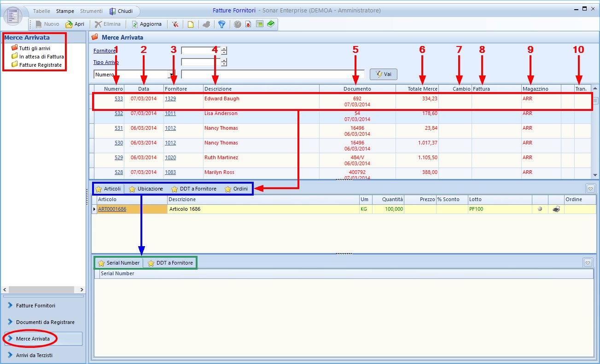Image resolution: width=600 pixels, height=364 pixels.
Task: Click the Apri open folder button
Action: pyautogui.click(x=75, y=24)
